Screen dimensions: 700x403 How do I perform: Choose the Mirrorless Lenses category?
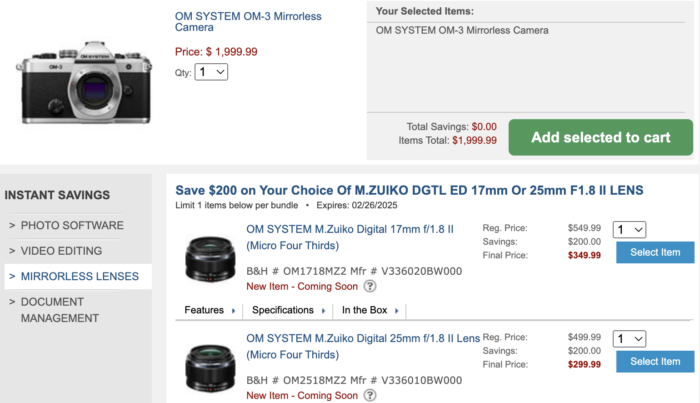[x=79, y=276]
